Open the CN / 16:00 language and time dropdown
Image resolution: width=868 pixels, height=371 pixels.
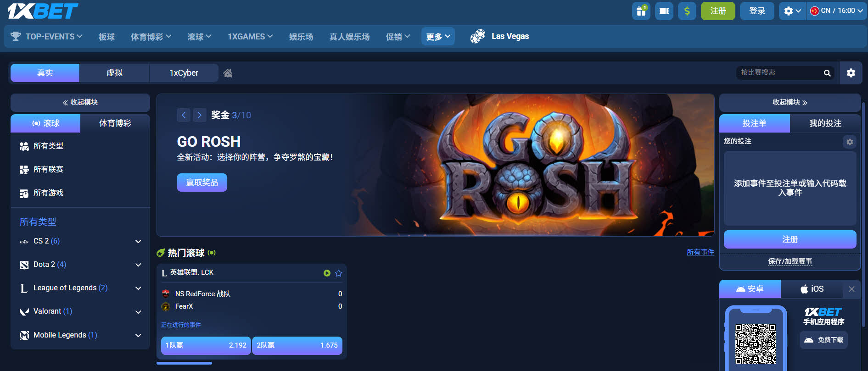[x=836, y=11]
